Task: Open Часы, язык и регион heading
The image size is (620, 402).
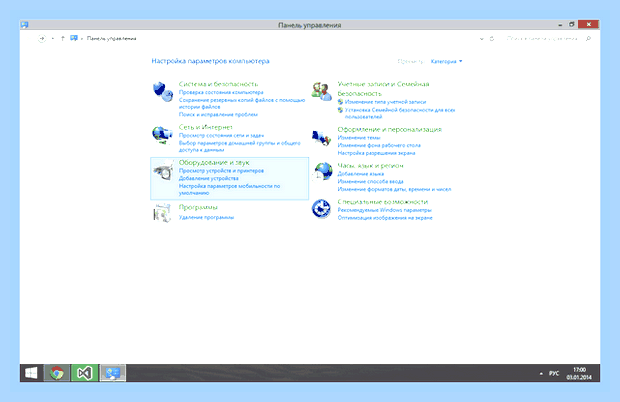Action: click(x=370, y=166)
